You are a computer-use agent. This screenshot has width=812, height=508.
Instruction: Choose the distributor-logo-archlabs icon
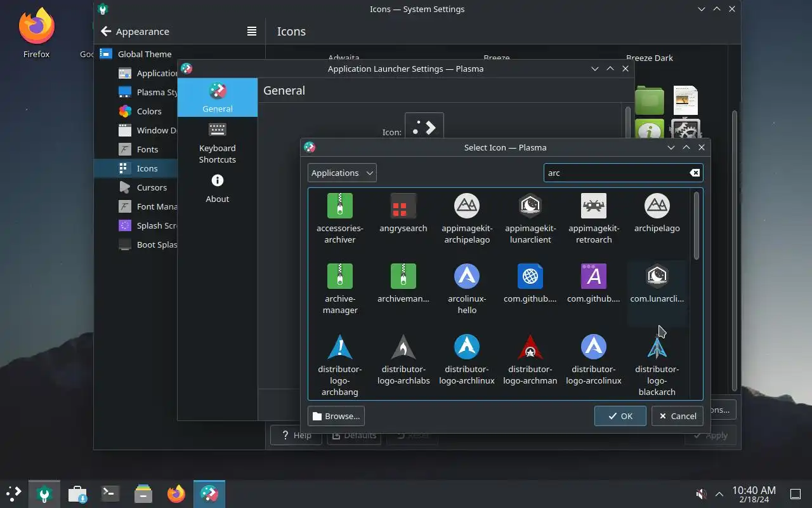coord(403,360)
